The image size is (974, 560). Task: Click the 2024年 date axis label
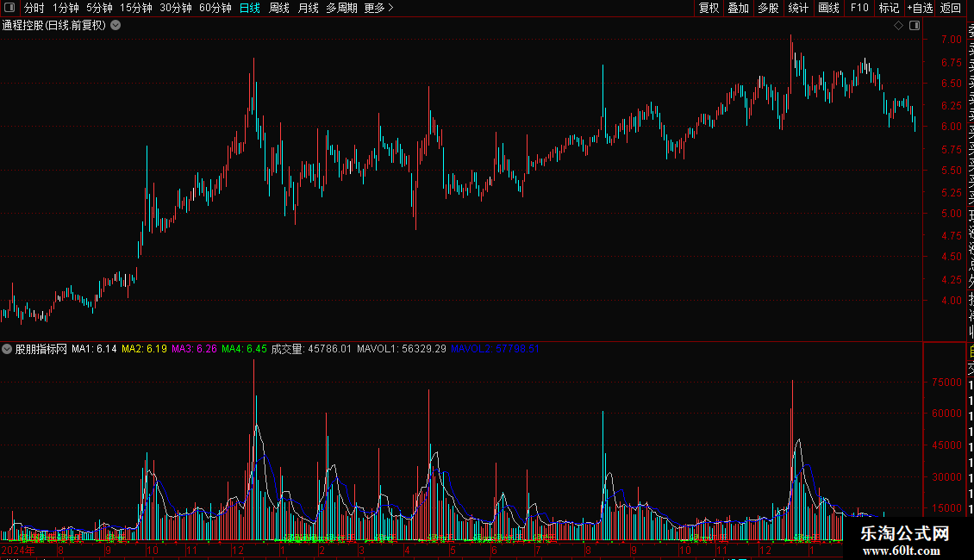tap(19, 550)
